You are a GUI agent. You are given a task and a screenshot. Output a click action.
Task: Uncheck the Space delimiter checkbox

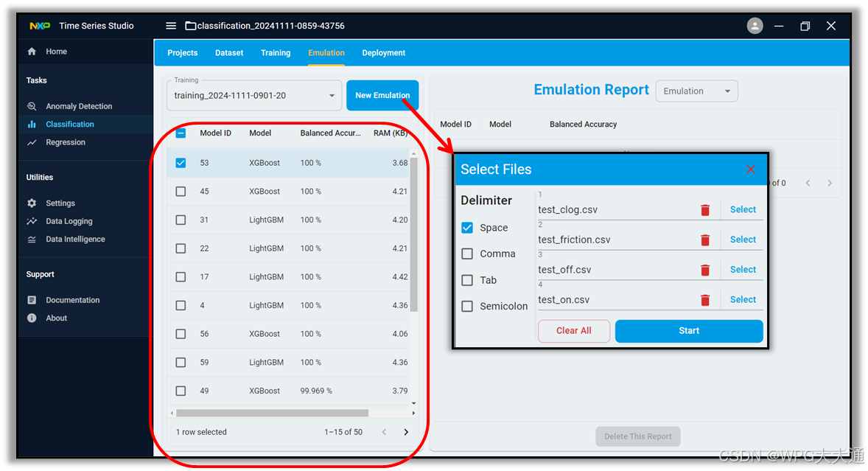point(467,228)
